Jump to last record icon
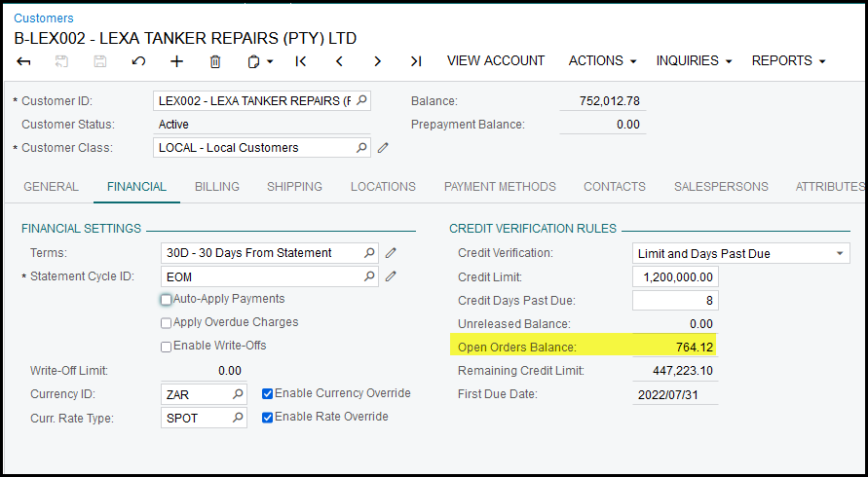868x477 pixels. click(416, 61)
